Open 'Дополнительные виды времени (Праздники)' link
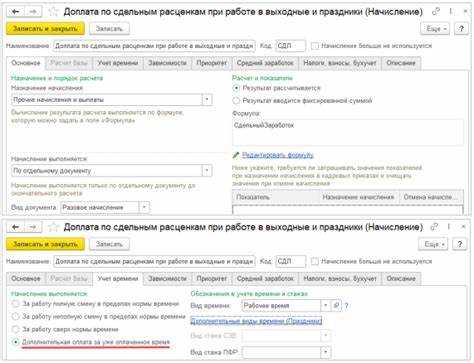Image resolution: width=474 pixels, height=363 pixels. (x=256, y=321)
